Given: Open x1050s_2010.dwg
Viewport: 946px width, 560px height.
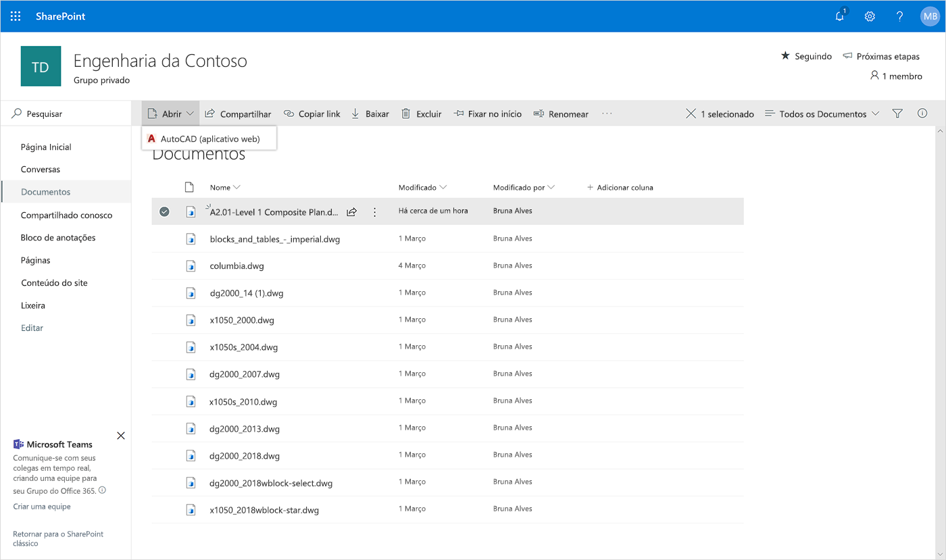Looking at the screenshot, I should (243, 401).
